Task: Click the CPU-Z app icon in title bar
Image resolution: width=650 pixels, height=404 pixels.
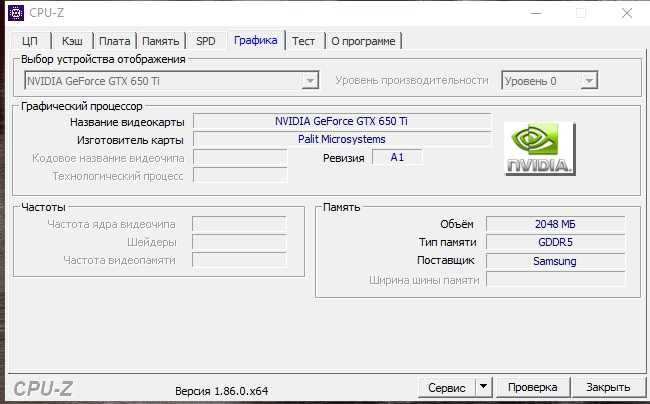Action: tap(16, 13)
